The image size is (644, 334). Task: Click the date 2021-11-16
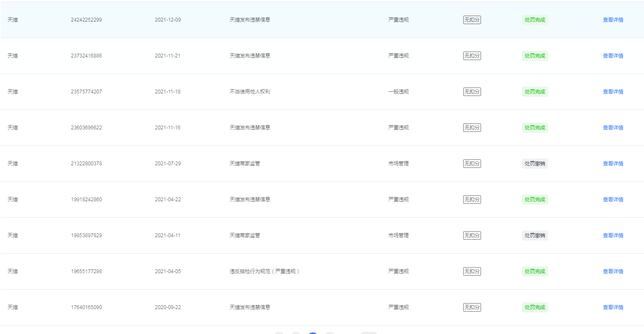point(168,128)
